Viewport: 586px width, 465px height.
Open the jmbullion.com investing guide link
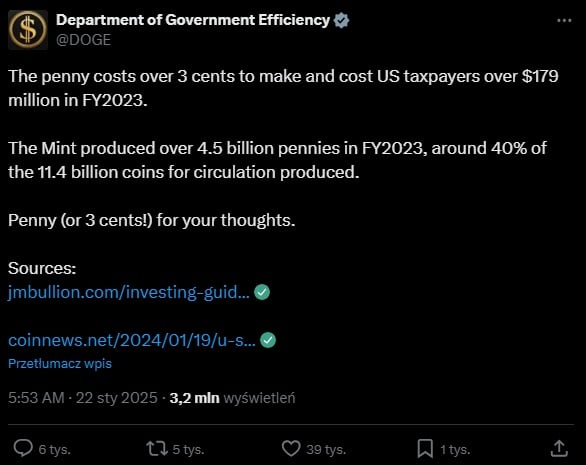coord(129,292)
